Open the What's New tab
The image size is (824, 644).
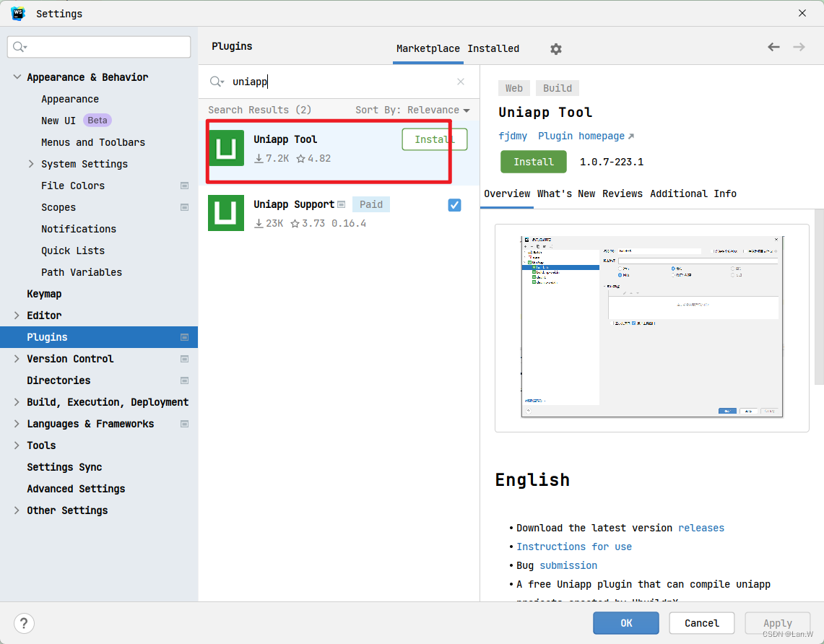pos(566,193)
